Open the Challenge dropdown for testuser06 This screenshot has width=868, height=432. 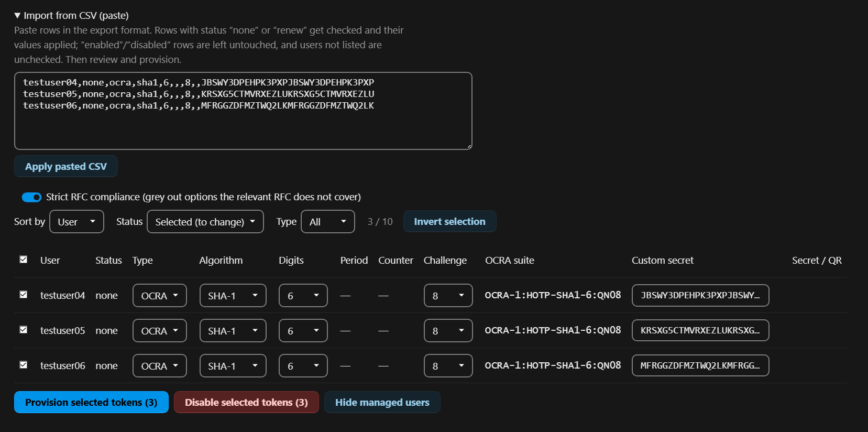click(448, 366)
